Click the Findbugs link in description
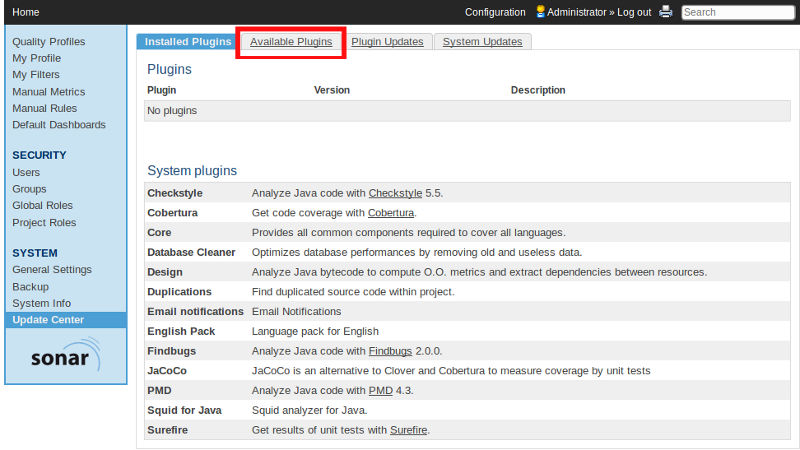800x450 pixels. point(390,350)
